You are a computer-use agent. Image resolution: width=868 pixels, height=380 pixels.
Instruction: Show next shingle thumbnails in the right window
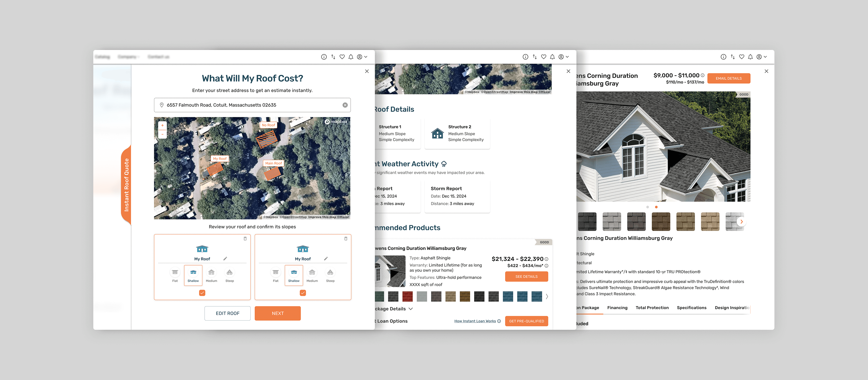(741, 221)
